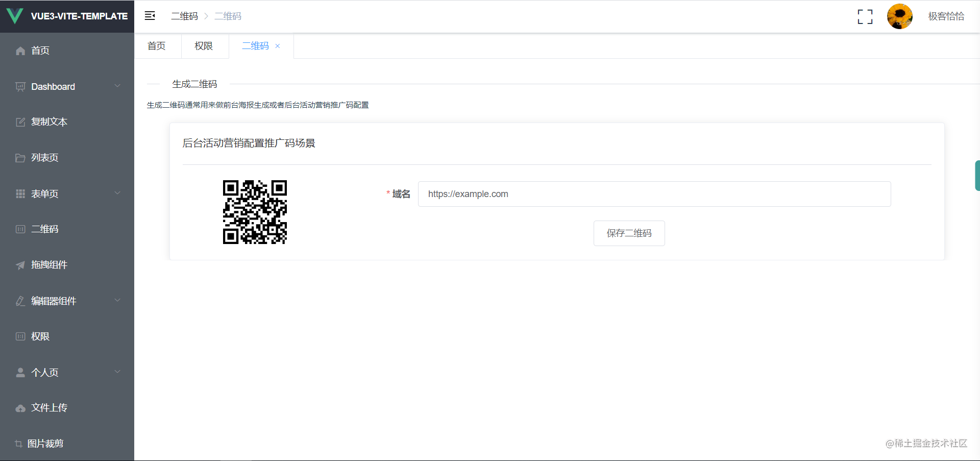This screenshot has height=461, width=980.
Task: Click the folder icon beside 列表页
Action: point(20,158)
